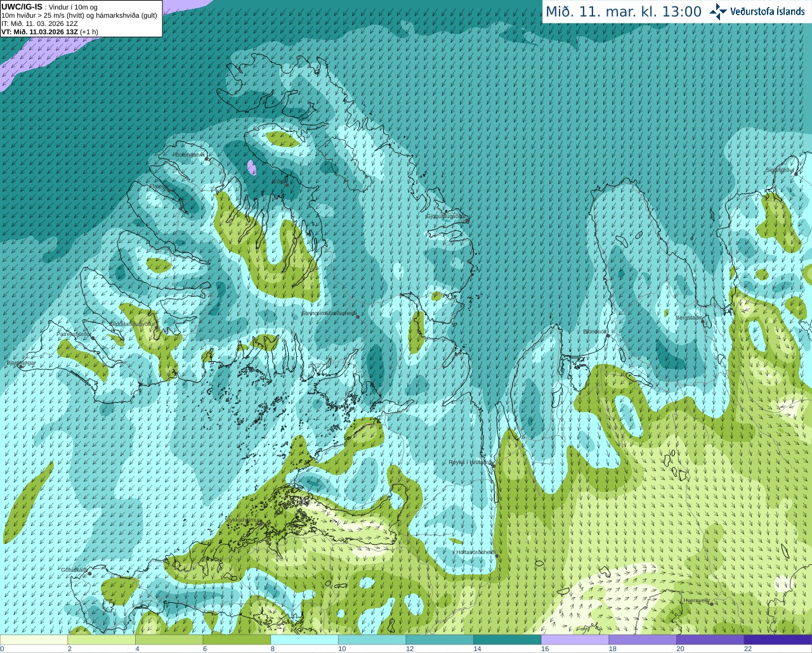Click the 14–16 m/s dark teal legend swatch
This screenshot has width=812, height=653.
click(507, 639)
